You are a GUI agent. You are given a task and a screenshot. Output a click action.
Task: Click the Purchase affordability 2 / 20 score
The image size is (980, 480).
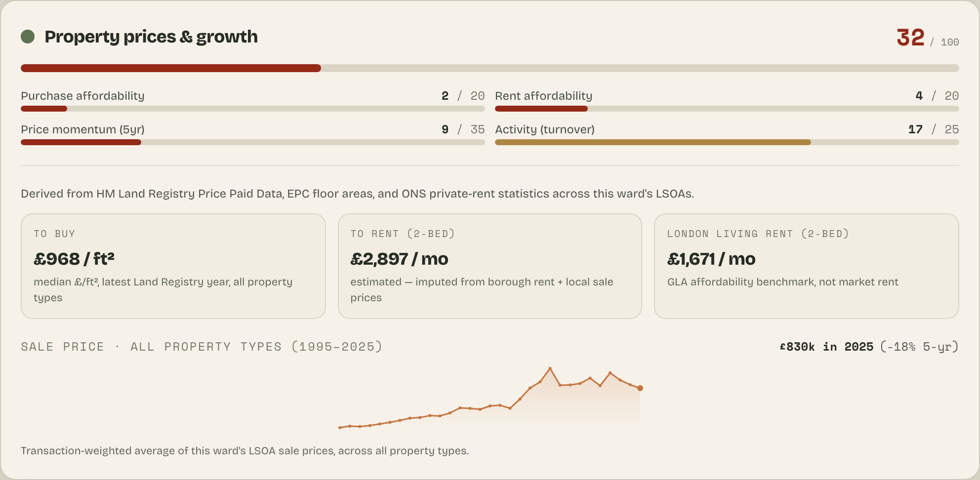463,96
